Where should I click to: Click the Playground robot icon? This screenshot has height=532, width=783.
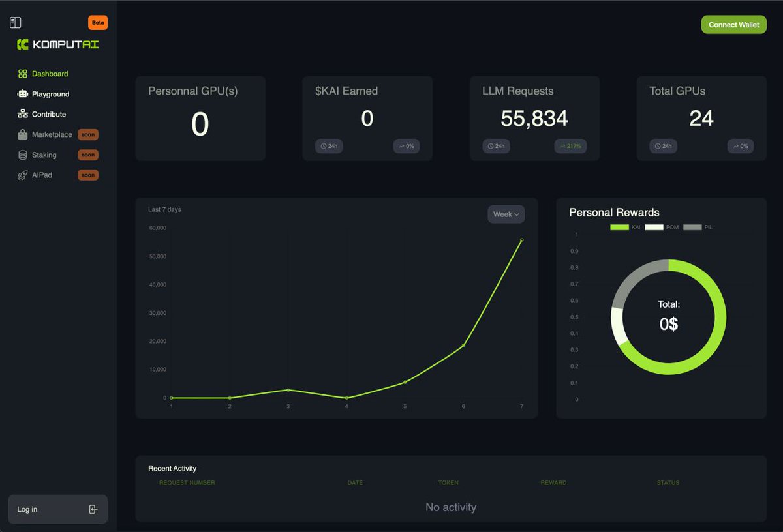(23, 94)
